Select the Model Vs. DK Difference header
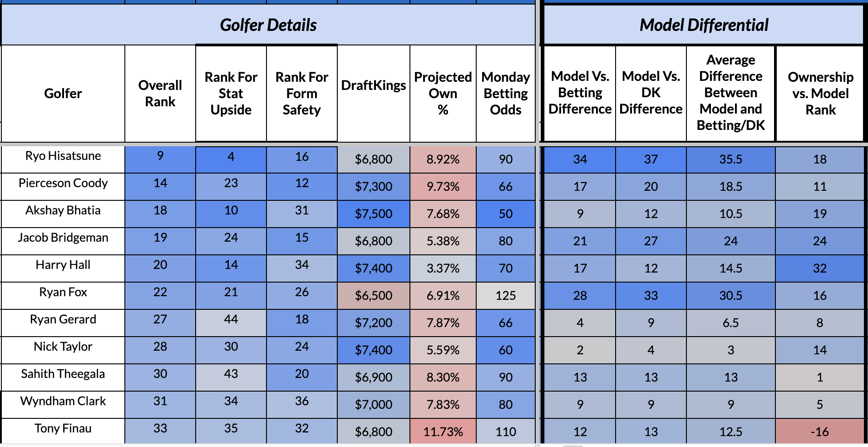868x447 pixels. point(651,93)
